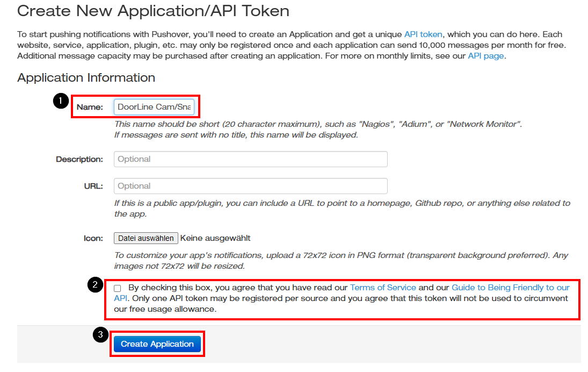Click the number 2 step marker
The image size is (588, 372).
(x=95, y=285)
